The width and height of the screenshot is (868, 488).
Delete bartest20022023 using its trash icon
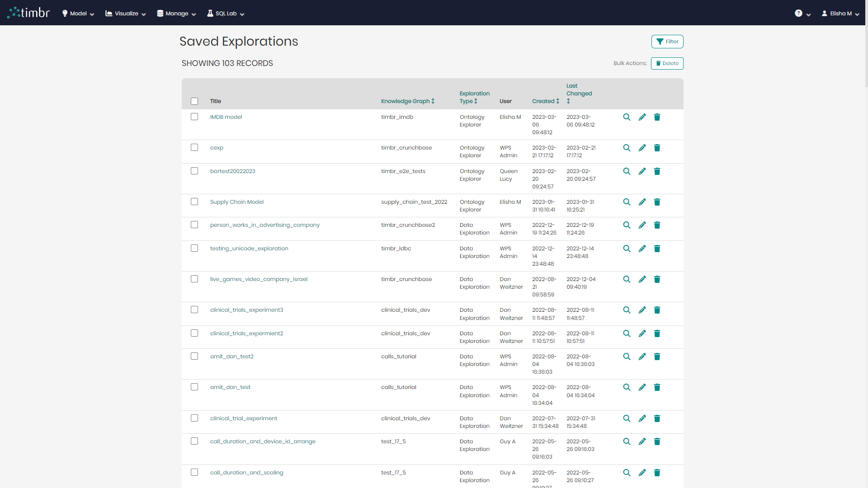657,171
